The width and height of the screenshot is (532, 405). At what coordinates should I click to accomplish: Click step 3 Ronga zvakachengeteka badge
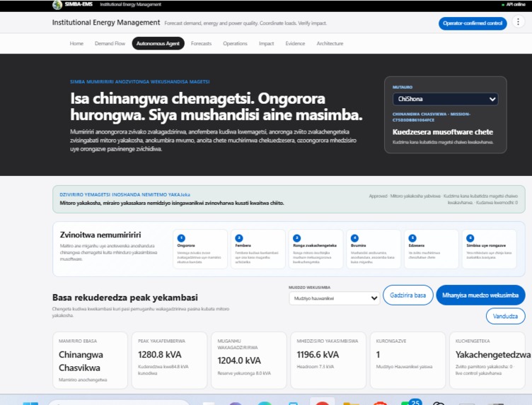point(297,238)
